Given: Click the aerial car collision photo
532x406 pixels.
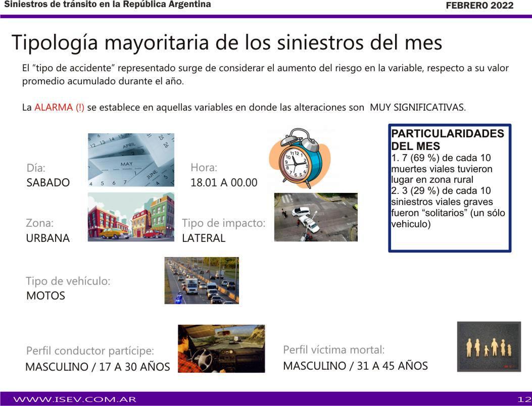Looking at the screenshot, I should (x=316, y=217).
